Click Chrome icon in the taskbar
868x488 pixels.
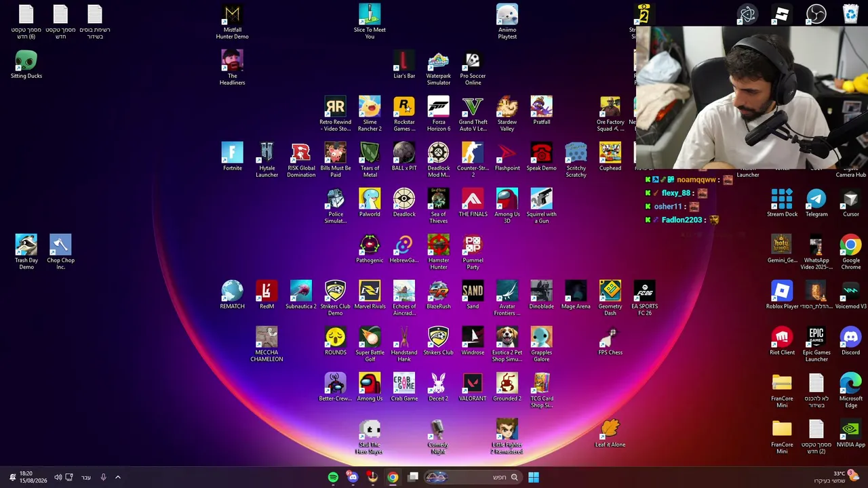coord(393,477)
